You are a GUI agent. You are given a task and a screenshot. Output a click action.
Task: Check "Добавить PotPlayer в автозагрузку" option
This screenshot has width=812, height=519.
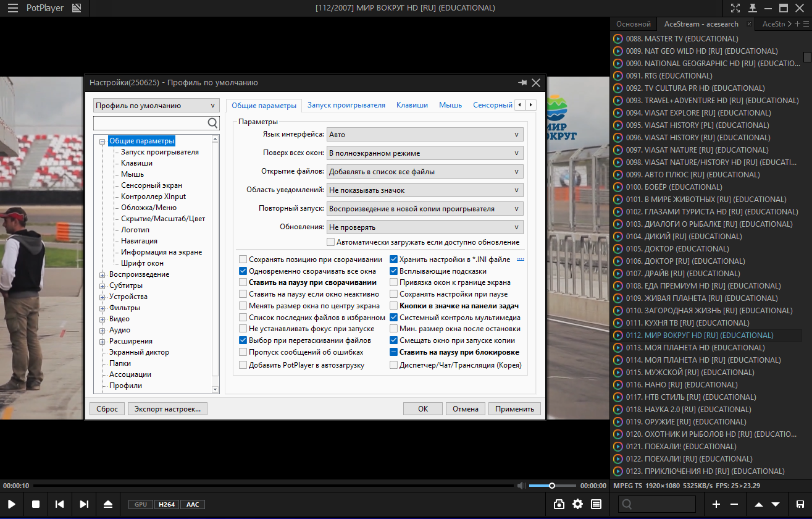243,365
